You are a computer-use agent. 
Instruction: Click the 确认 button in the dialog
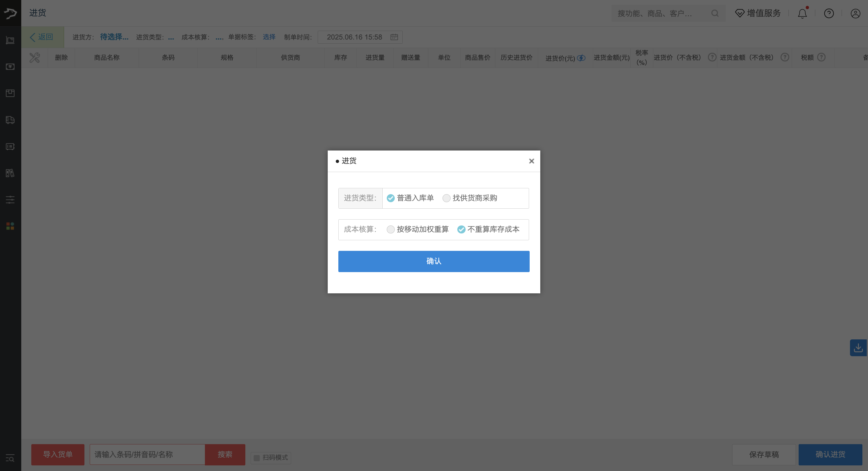[x=434, y=261]
